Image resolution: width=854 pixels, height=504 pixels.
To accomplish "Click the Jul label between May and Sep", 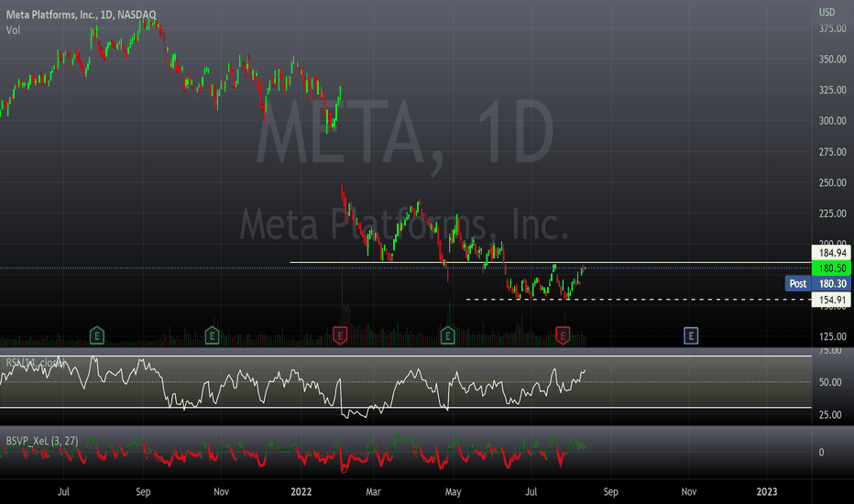I will click(x=531, y=491).
